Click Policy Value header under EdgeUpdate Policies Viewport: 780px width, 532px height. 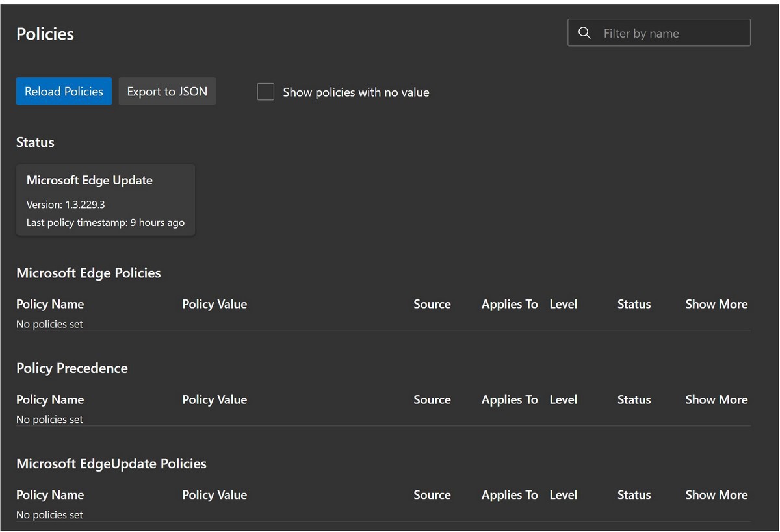(214, 495)
